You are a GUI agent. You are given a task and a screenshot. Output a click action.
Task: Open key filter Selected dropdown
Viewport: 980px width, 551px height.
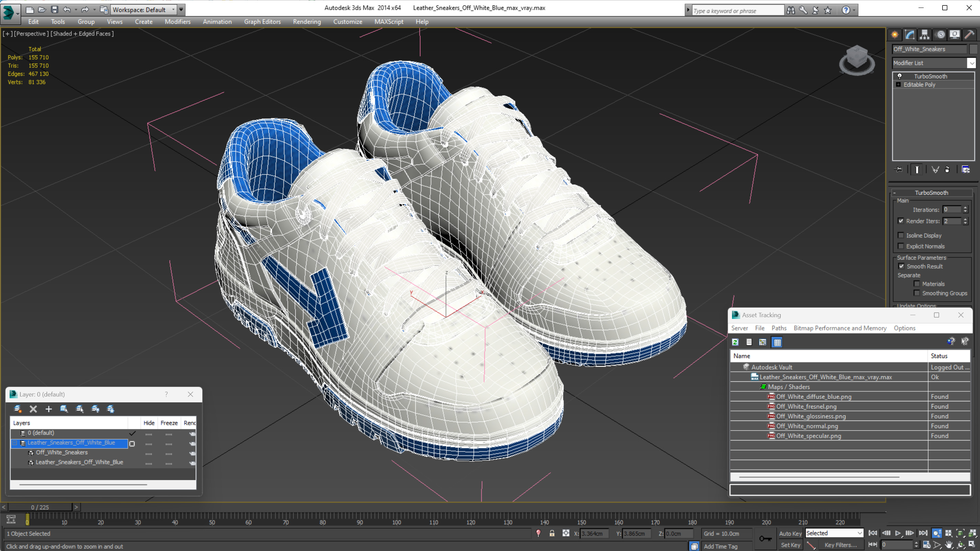click(x=859, y=533)
